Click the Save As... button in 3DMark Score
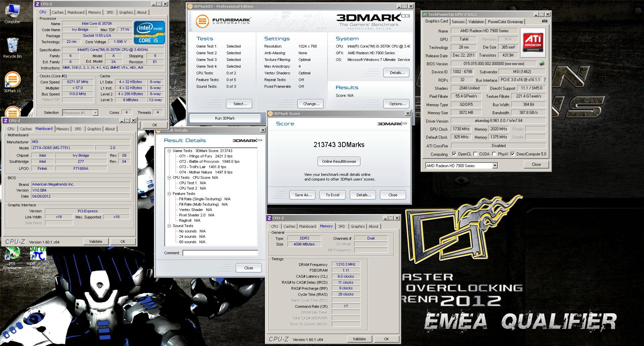Viewport: 644px width, 346px height. click(x=303, y=195)
